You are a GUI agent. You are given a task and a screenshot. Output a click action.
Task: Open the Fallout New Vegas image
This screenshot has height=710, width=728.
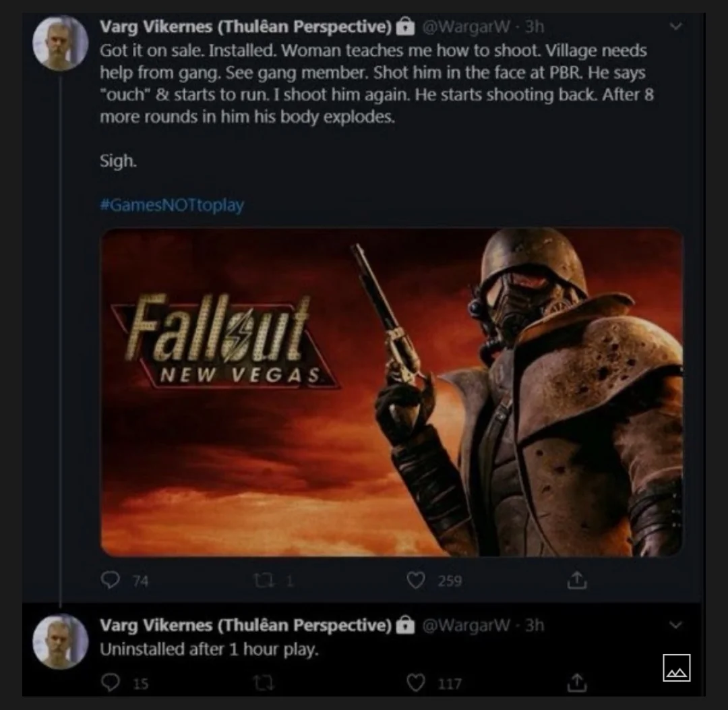391,392
